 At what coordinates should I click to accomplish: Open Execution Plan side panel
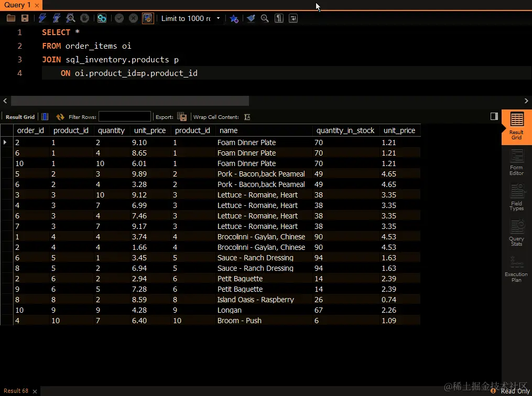coord(516,269)
